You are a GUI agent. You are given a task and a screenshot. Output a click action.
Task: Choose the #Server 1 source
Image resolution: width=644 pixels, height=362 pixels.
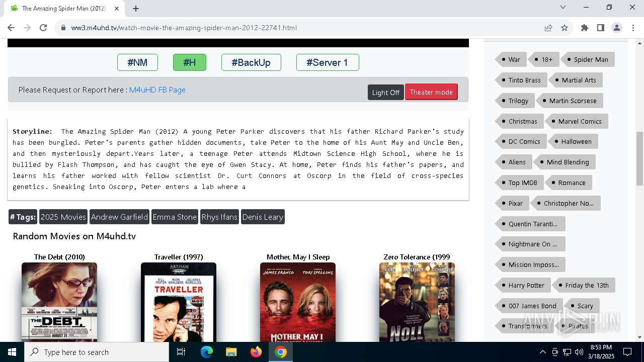pyautogui.click(x=328, y=62)
